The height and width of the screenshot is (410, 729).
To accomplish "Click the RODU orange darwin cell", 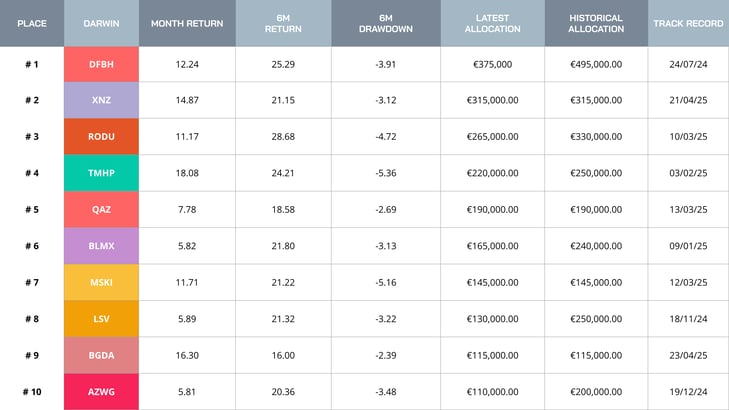I will tap(101, 137).
